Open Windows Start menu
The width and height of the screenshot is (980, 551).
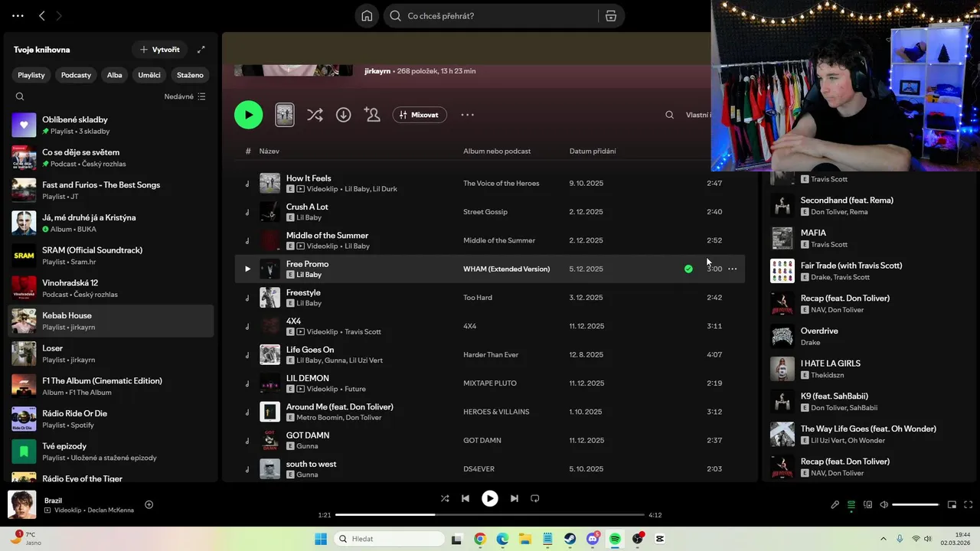click(x=321, y=539)
